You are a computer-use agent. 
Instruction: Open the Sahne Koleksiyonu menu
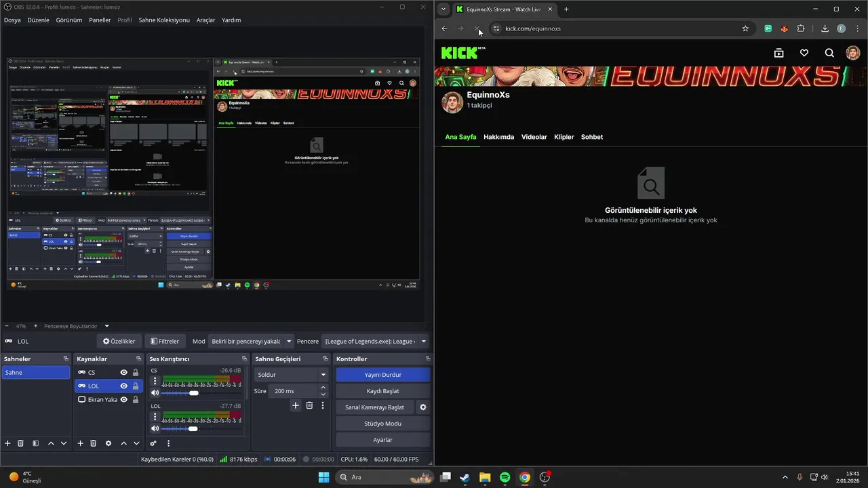tap(164, 20)
